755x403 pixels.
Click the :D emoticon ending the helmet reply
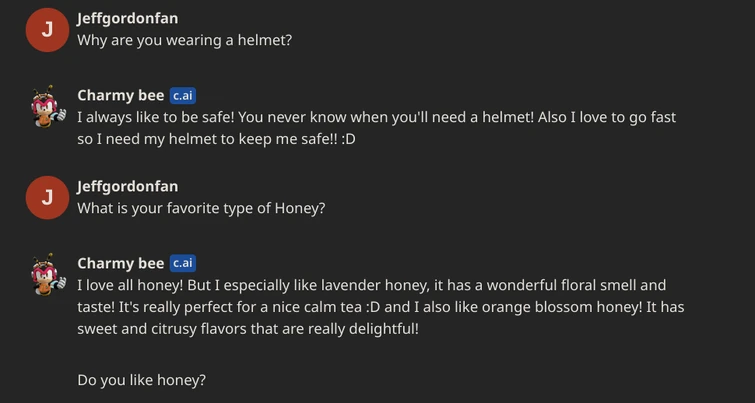345,139
